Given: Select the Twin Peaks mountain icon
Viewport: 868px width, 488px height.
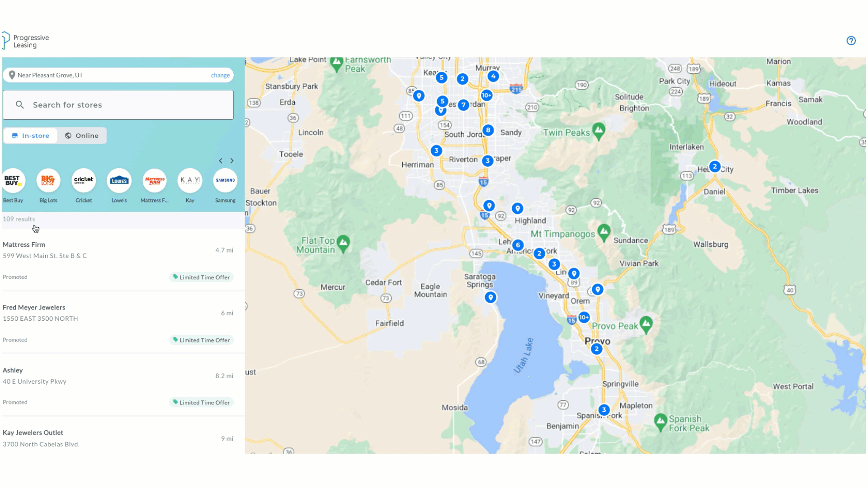Looking at the screenshot, I should pos(599,131).
